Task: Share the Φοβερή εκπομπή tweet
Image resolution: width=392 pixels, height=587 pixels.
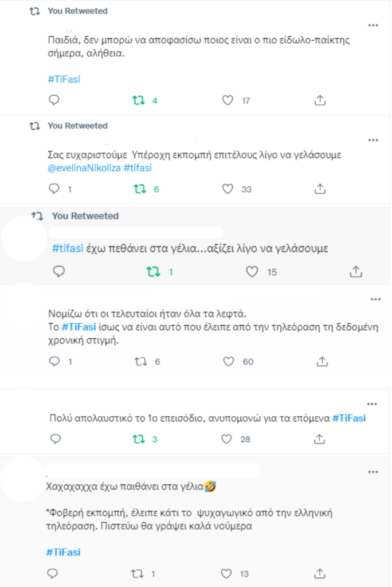Action: (321, 573)
